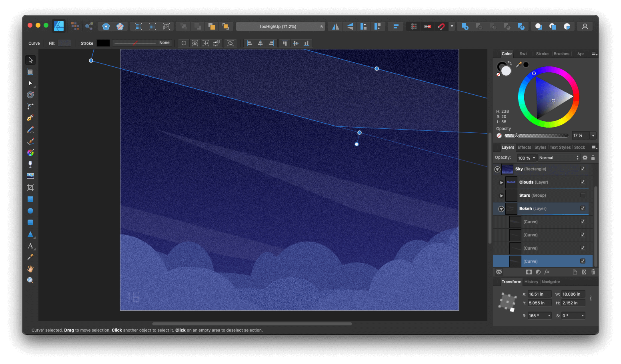Select the Zoom tool
The image size is (621, 364).
tap(30, 280)
